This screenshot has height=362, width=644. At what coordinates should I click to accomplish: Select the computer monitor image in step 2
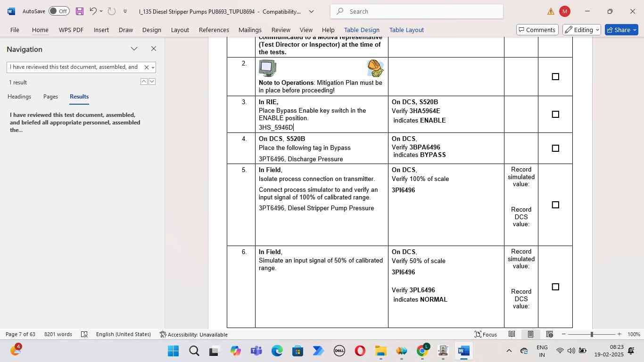click(267, 68)
